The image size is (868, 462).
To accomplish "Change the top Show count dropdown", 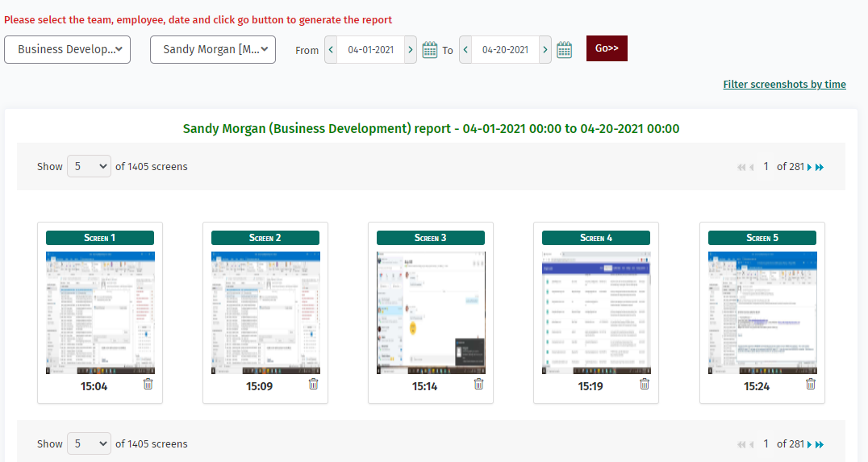I will pos(89,166).
